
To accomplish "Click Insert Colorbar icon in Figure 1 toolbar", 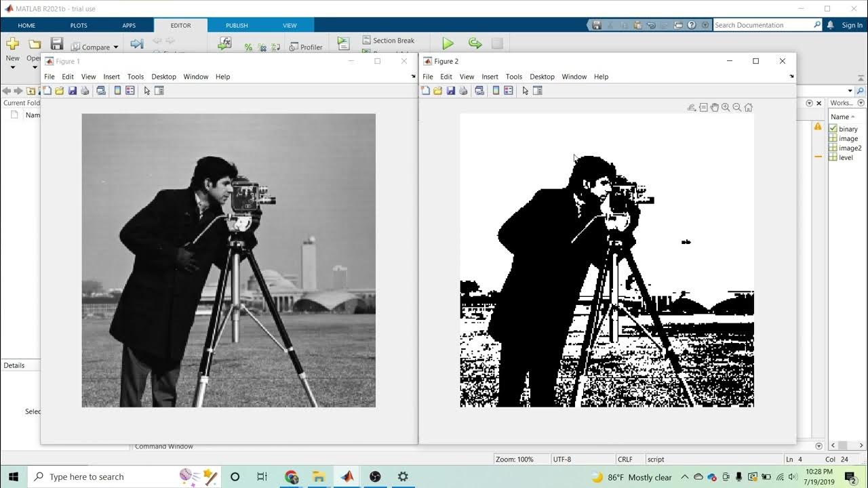I will click(117, 91).
